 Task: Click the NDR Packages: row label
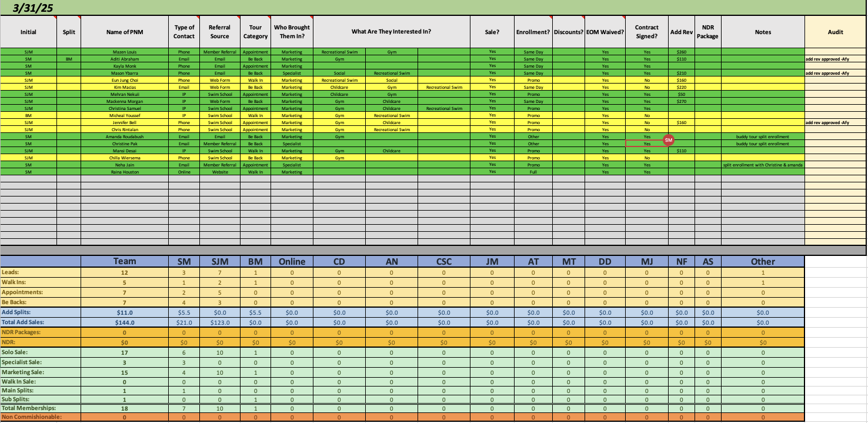tap(40, 332)
